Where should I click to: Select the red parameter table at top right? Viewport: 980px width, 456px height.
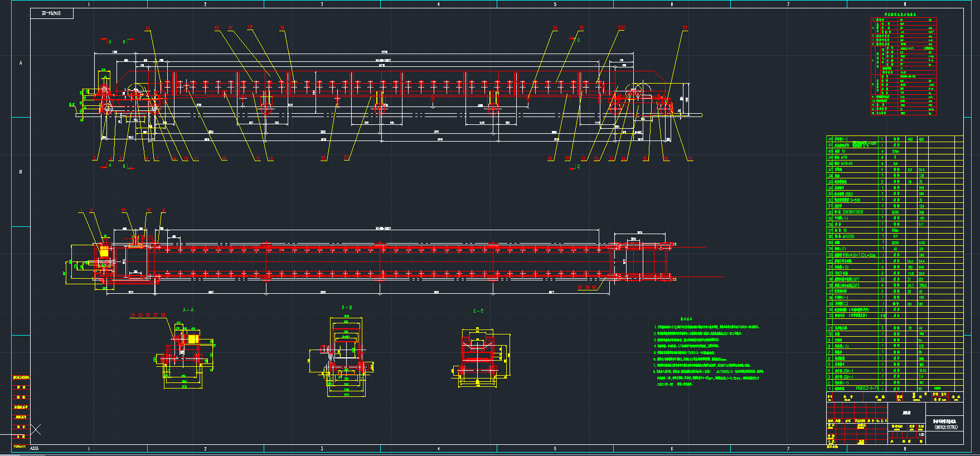904,66
